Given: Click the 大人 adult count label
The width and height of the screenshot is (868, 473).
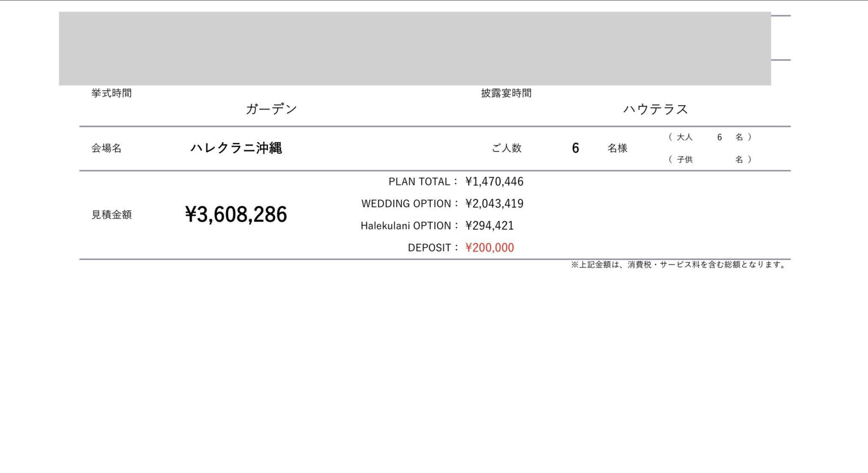Looking at the screenshot, I should [684, 137].
